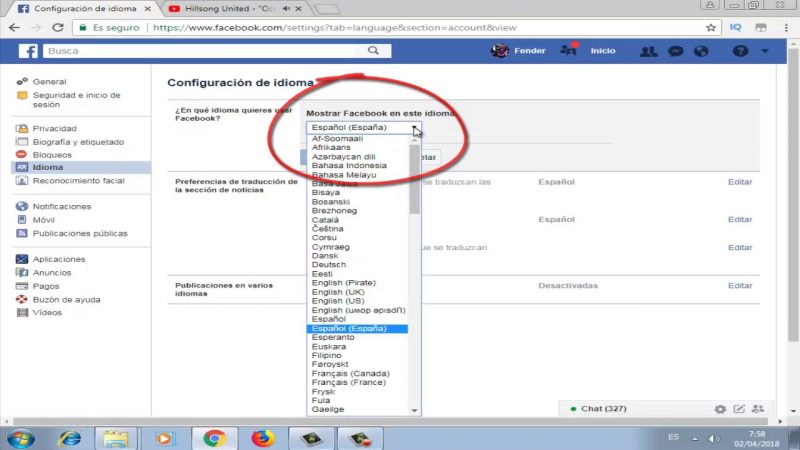Start a new message from chat bar
Screen dimensions: 800x450
coord(739,409)
